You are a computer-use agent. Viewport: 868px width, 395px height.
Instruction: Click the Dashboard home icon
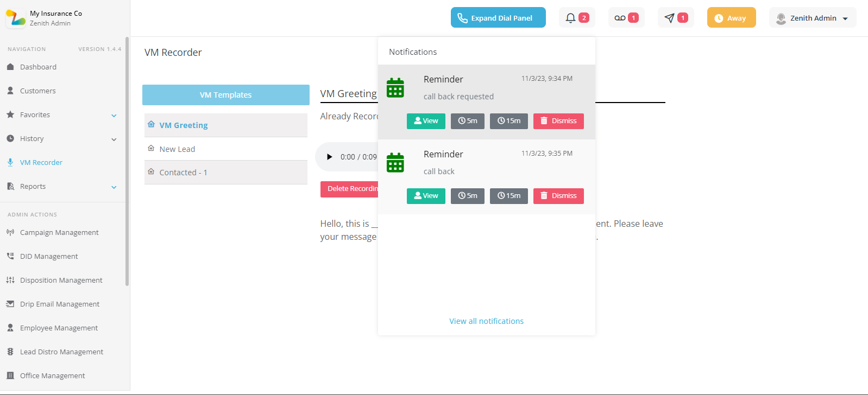(x=10, y=67)
